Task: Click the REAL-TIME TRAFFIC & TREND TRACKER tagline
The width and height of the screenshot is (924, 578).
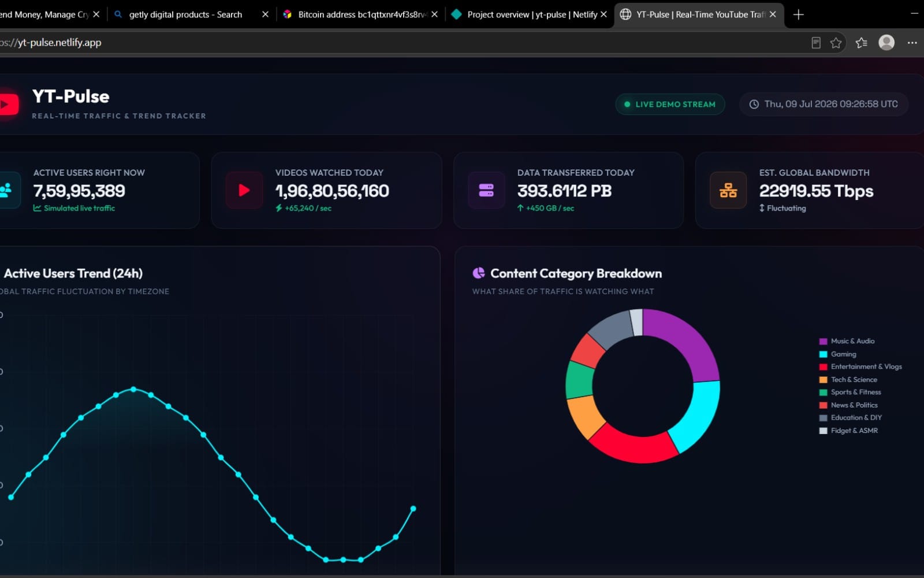Action: pyautogui.click(x=119, y=116)
